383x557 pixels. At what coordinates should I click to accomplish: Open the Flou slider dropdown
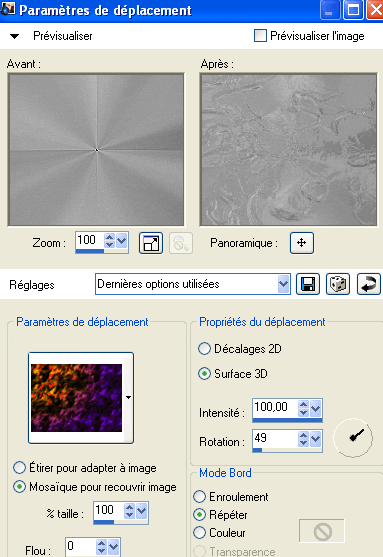(x=114, y=547)
